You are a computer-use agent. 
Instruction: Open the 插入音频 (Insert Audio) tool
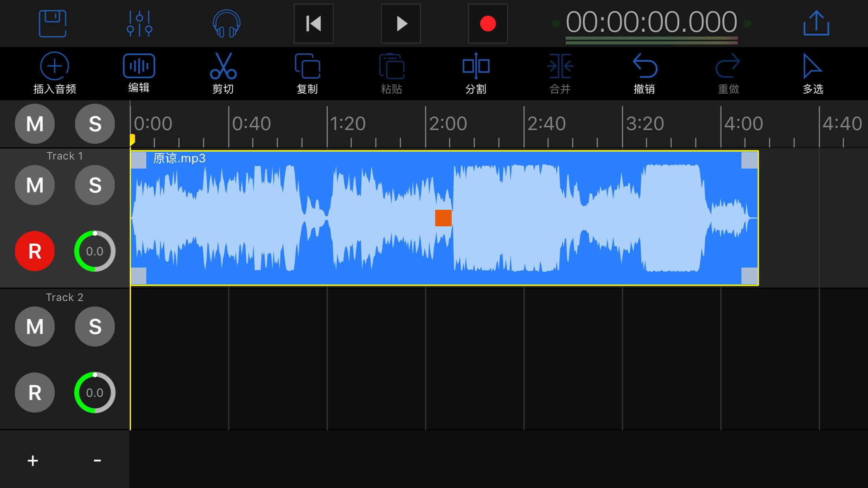point(54,73)
